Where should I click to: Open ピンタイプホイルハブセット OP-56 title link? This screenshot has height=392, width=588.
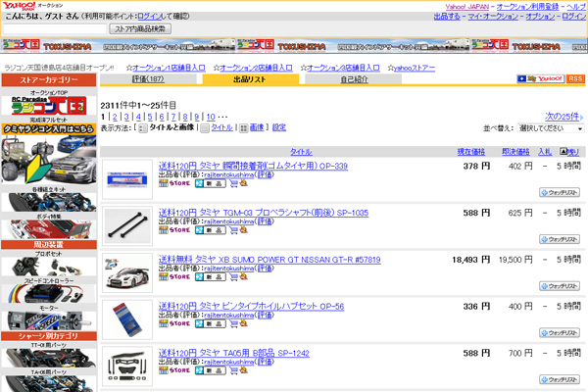[251, 307]
